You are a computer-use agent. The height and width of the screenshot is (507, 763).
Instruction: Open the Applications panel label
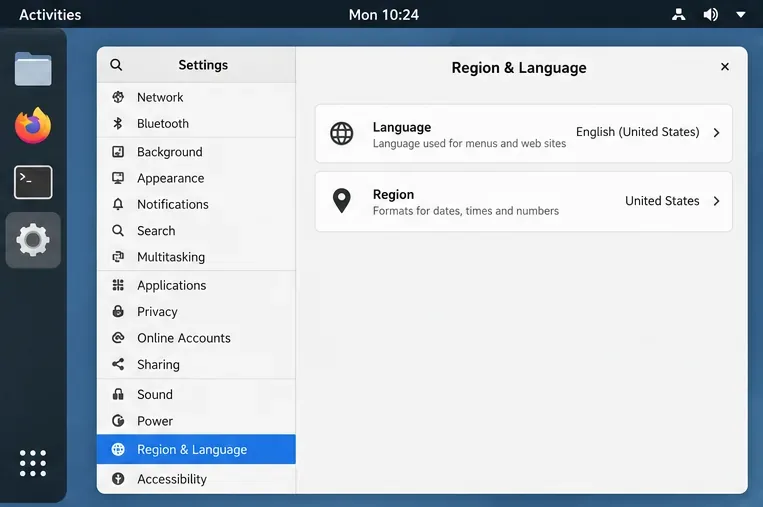[171, 285]
